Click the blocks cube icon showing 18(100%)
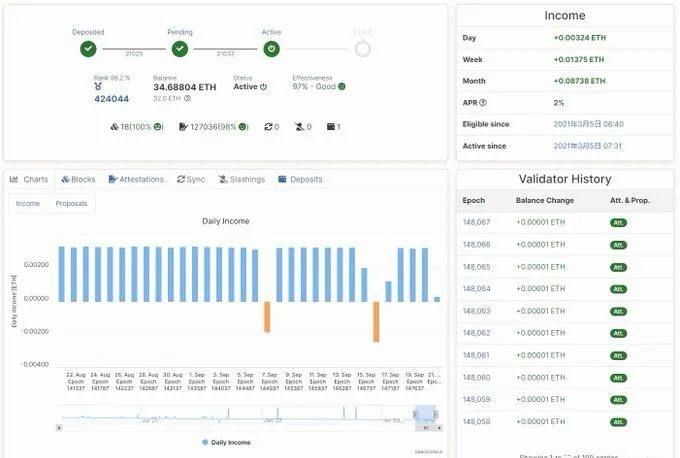Screen dimensions: 680x458 tap(114, 127)
